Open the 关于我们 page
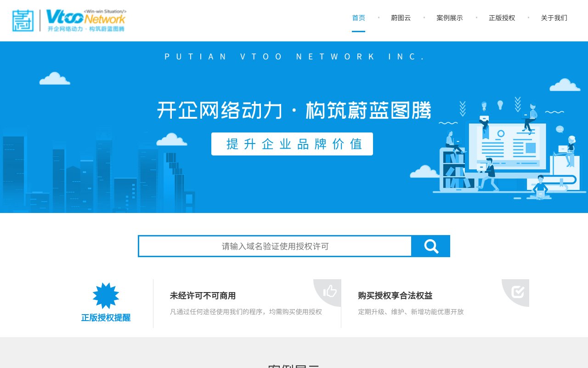This screenshot has width=588, height=368. 554,17
